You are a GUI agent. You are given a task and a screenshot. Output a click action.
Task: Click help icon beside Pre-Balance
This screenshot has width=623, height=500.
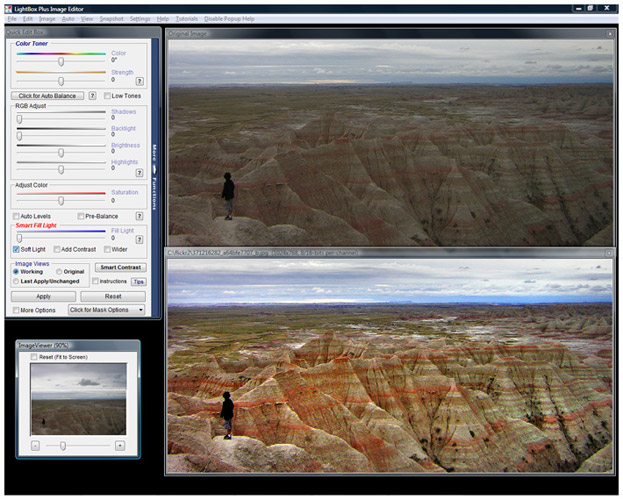139,215
